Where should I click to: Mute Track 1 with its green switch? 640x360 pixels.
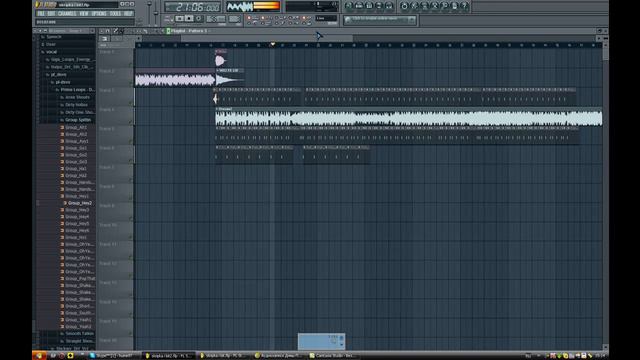(x=131, y=64)
